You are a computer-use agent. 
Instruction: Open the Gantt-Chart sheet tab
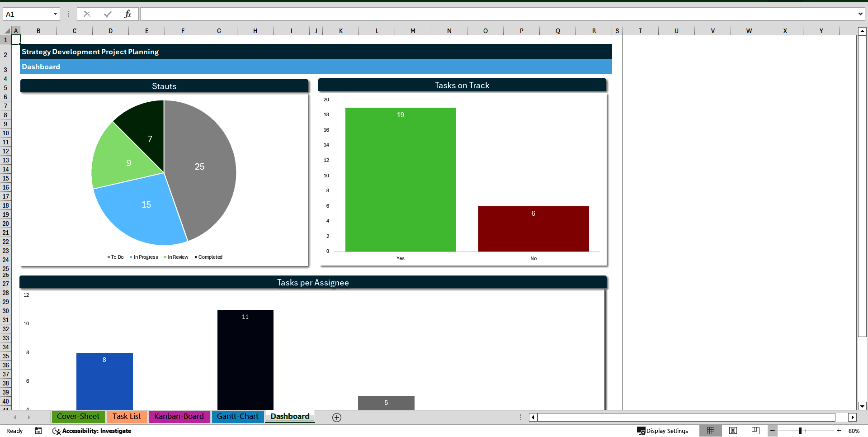238,417
